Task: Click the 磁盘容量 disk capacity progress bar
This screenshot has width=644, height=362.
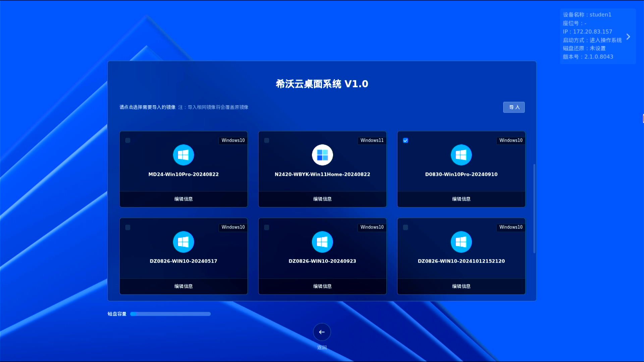Action: coord(170,314)
